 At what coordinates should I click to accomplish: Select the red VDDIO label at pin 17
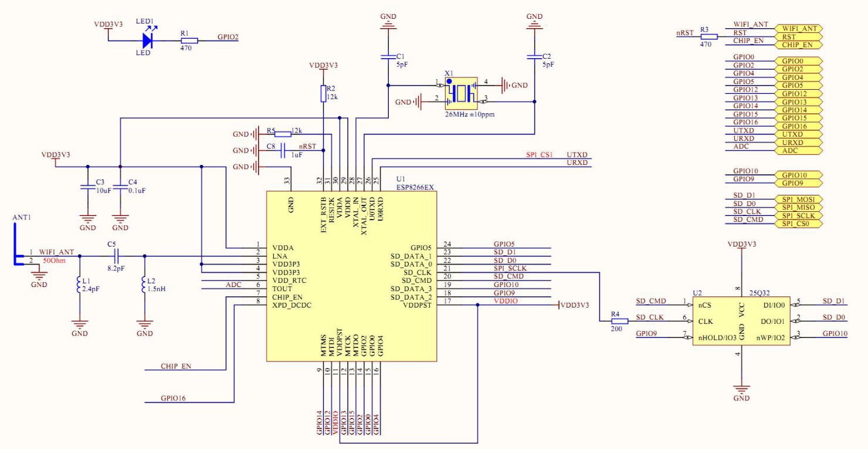(506, 301)
